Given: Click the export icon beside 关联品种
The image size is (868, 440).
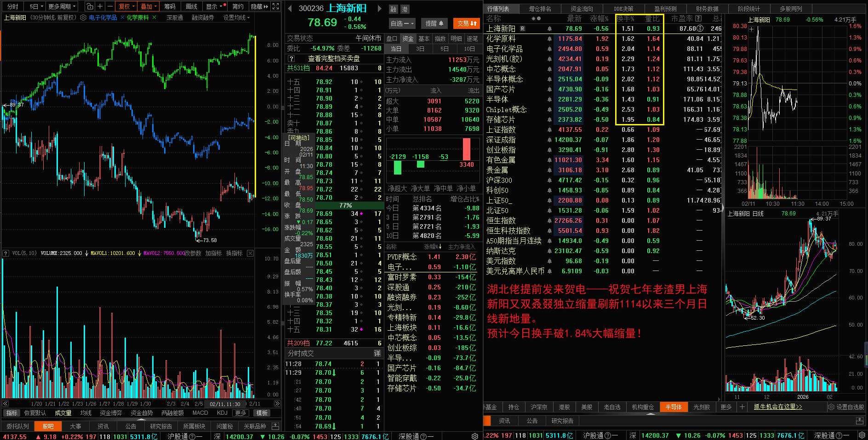Looking at the screenshot, I should 275,426.
